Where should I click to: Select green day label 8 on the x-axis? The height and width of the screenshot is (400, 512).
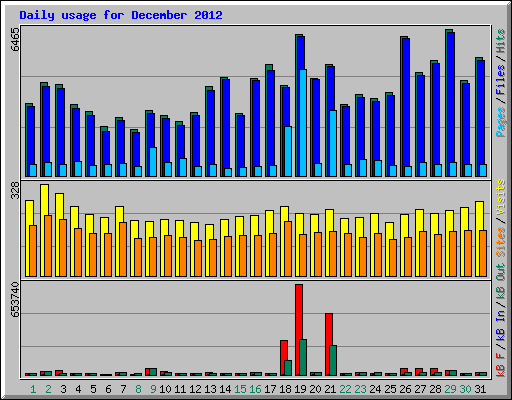tap(138, 389)
